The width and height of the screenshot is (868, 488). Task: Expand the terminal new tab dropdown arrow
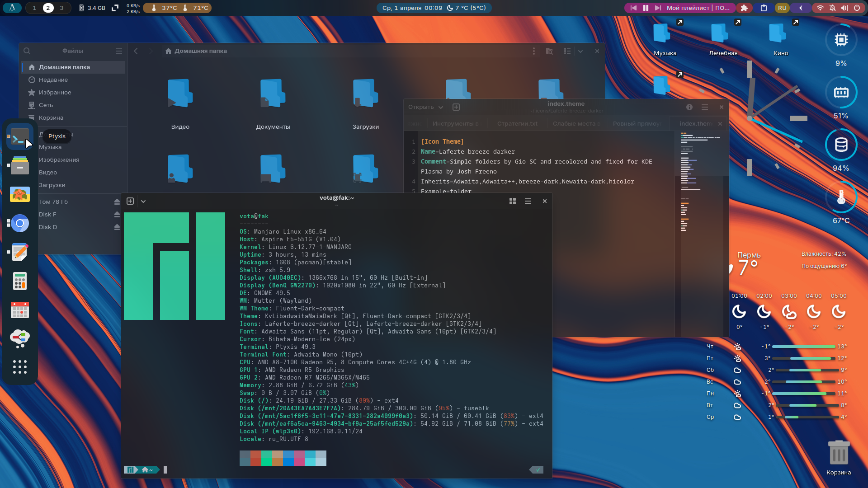point(143,201)
